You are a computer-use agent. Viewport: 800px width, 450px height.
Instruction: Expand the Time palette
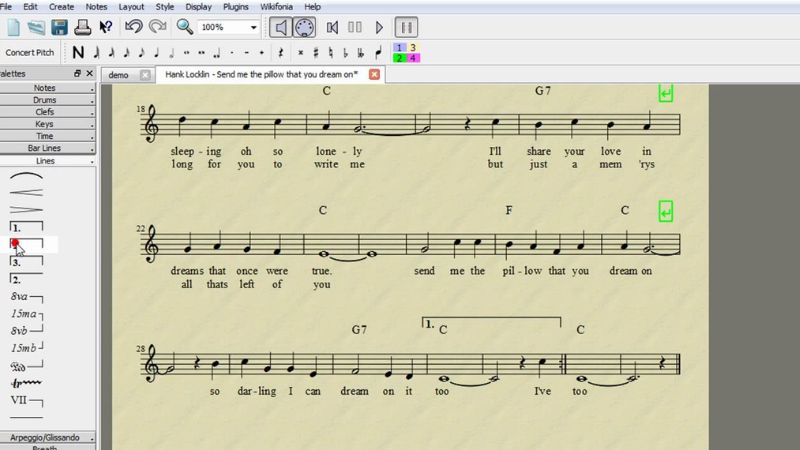coord(47,136)
